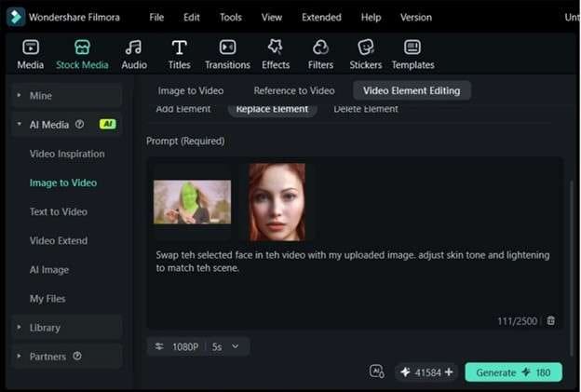Screen dimensions: 581x392
Task: Click the prompt panel vertical scrollbar
Action: [571, 267]
